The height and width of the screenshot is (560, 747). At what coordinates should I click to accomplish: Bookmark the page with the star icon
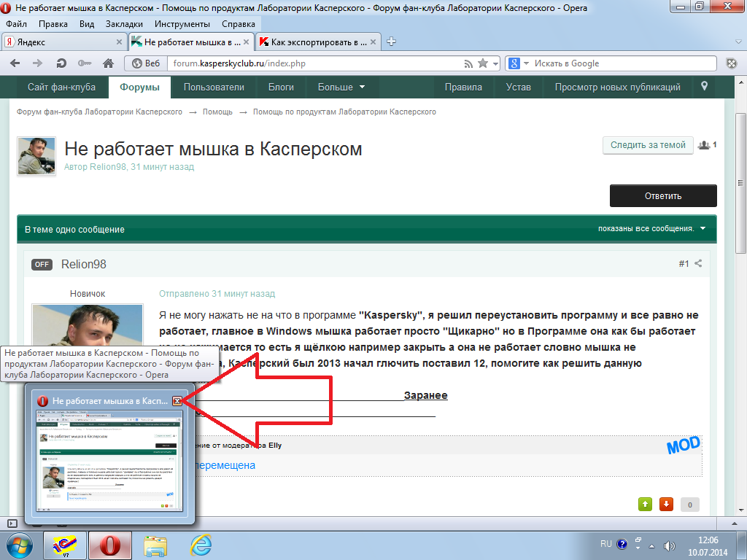483,63
